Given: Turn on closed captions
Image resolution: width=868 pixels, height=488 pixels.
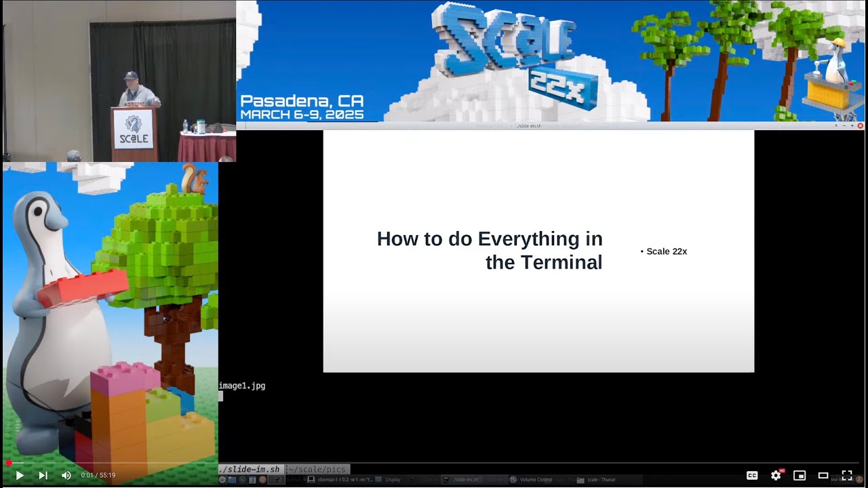Looking at the screenshot, I should point(752,475).
